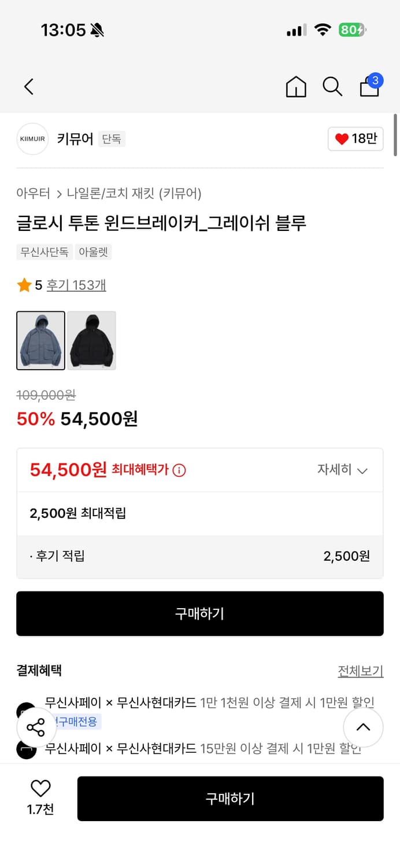Click the search magnifier icon
400x868 pixels.
(x=332, y=87)
